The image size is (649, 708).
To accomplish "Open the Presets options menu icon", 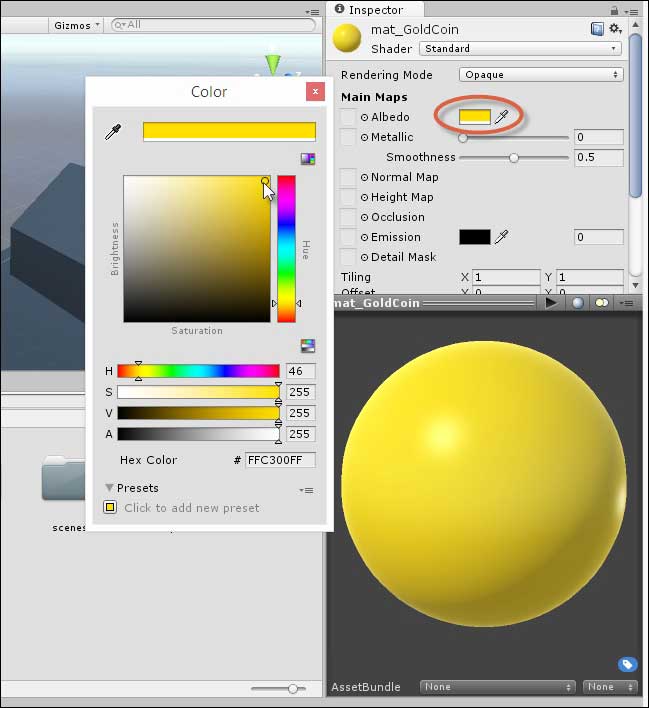I will [306, 490].
